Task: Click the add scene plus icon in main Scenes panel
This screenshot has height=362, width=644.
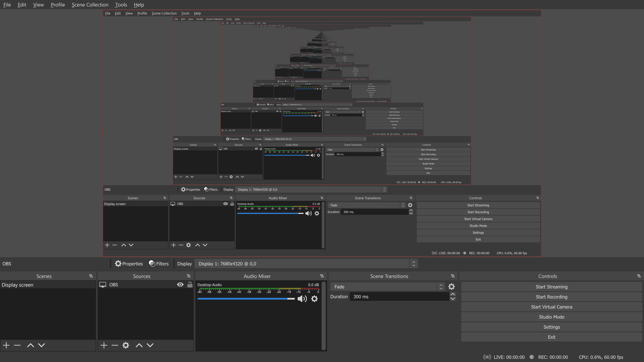Action: tap(6, 345)
